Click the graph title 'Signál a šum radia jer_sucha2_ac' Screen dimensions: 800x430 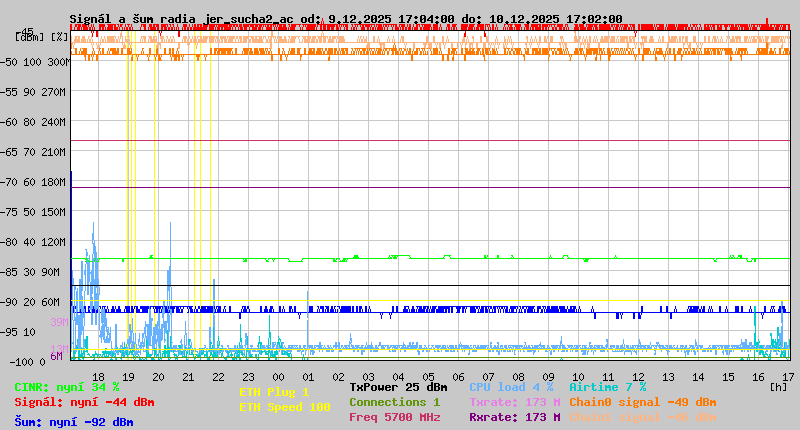182,19
